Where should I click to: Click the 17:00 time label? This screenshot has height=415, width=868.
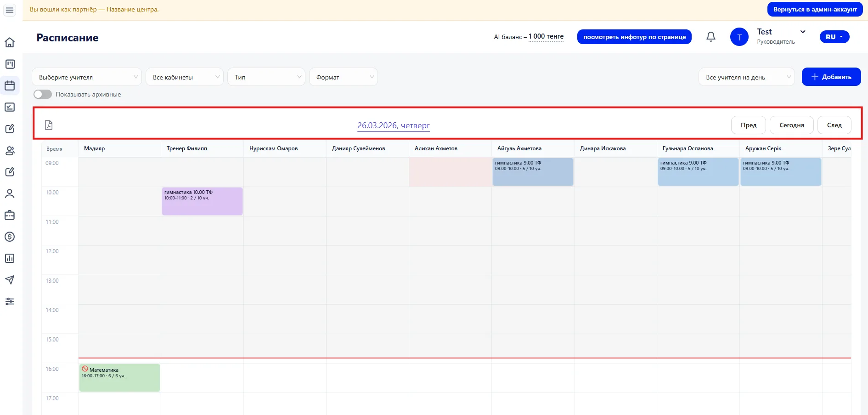pyautogui.click(x=52, y=398)
